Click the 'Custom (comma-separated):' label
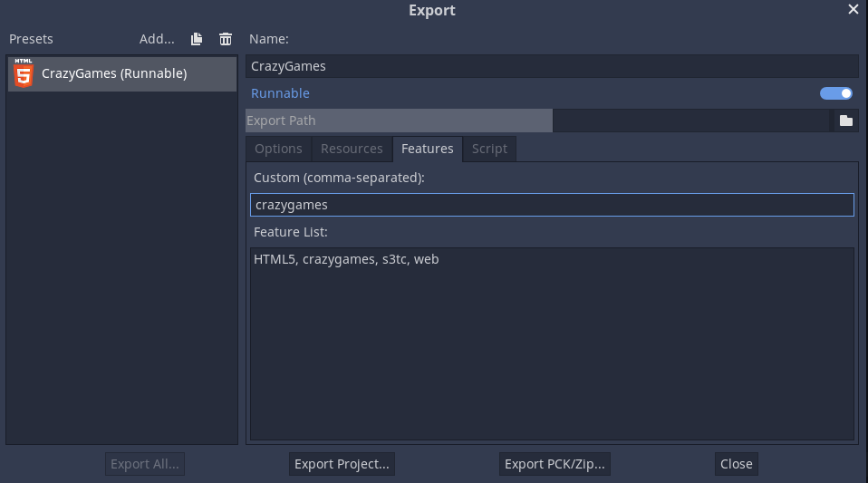Viewport: 868px width, 483px height. tap(339, 178)
